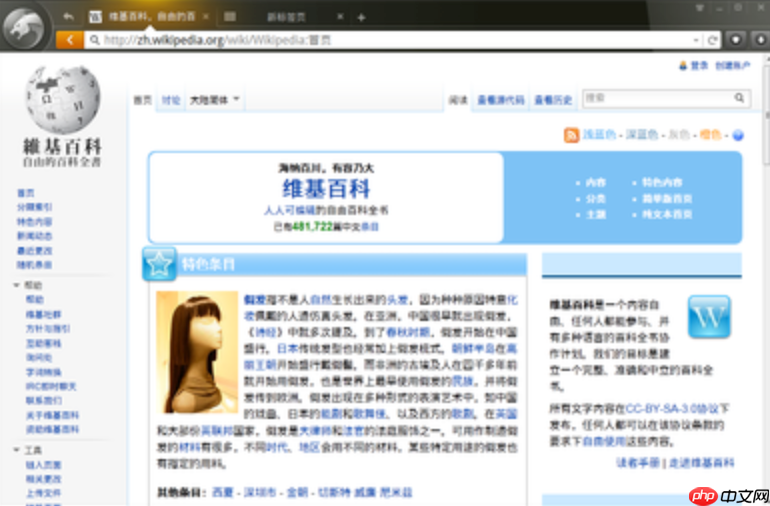This screenshot has height=506, width=770.
Task: Open 维基社群 in the sidebar
Action: coord(43,314)
